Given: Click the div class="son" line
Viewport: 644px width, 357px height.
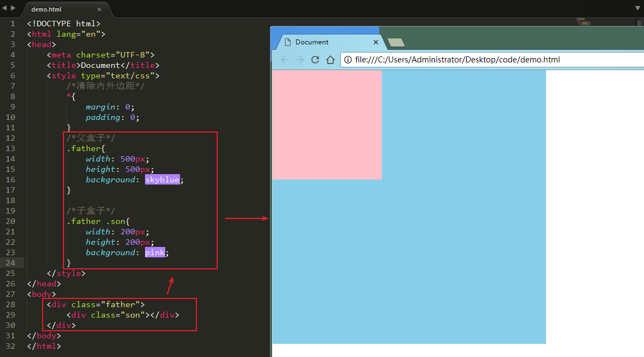Looking at the screenshot, I should point(123,315).
